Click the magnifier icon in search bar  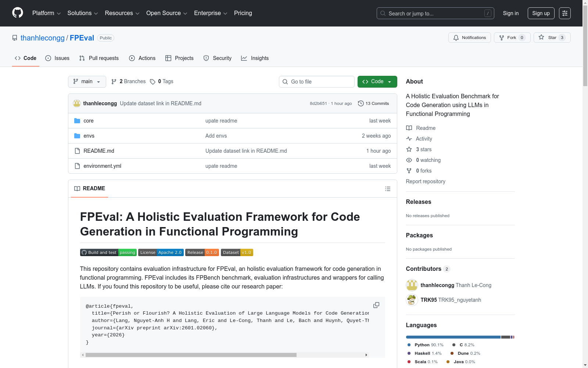click(x=383, y=13)
